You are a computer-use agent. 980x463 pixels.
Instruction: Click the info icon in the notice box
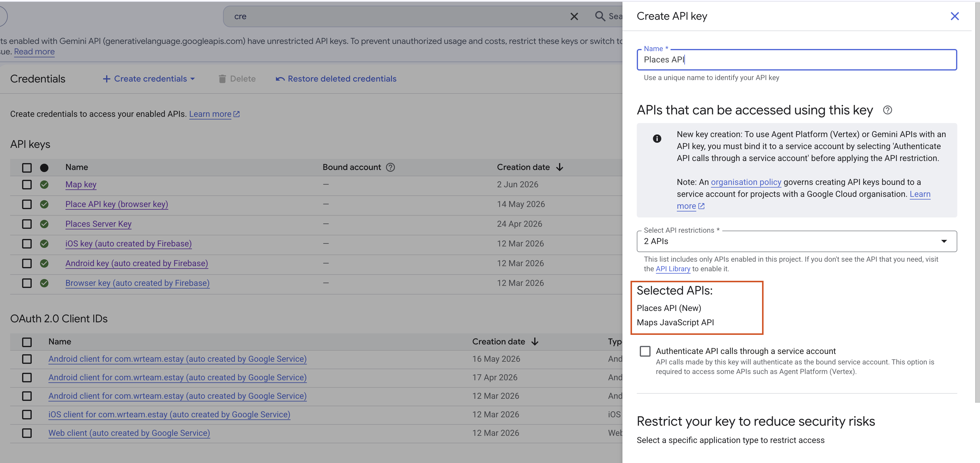[x=657, y=138]
